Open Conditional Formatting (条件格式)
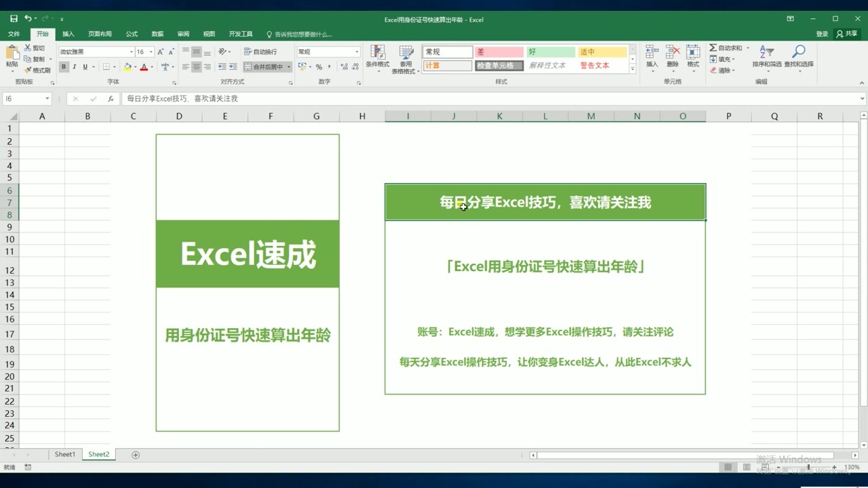This screenshot has width=868, height=488. 378,58
